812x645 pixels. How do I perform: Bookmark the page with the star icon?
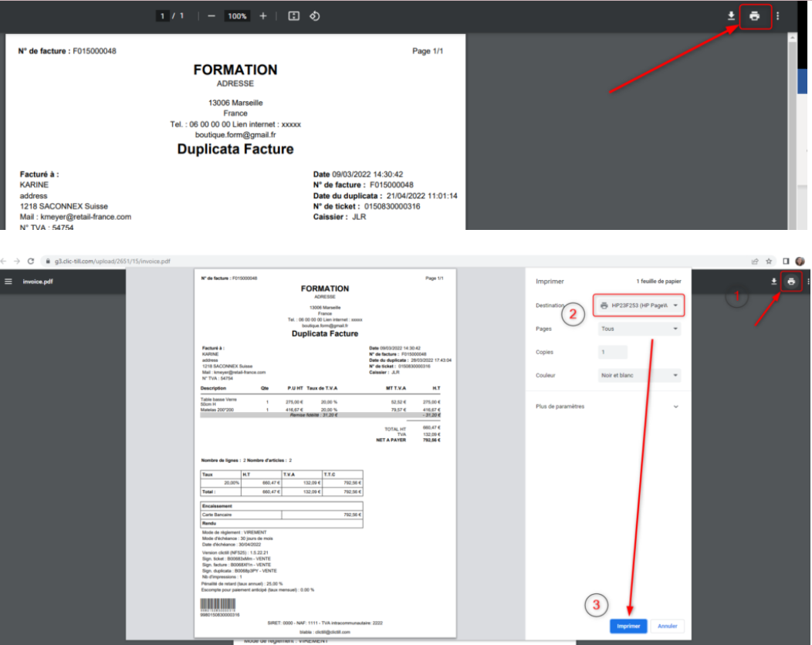(769, 262)
